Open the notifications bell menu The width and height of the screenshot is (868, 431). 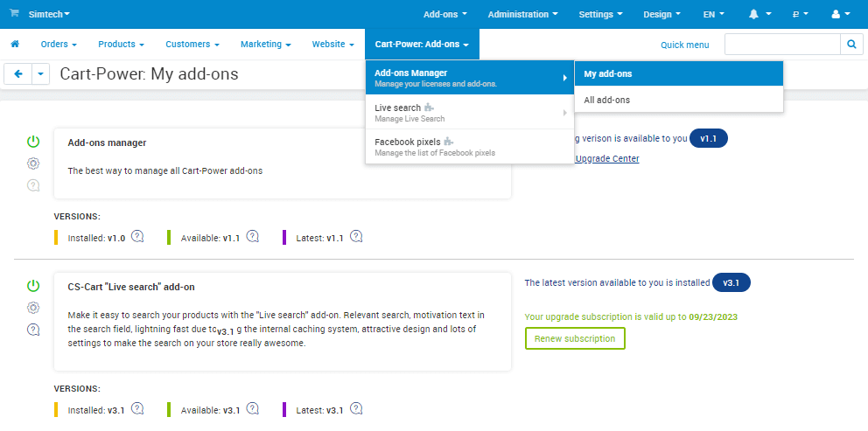pyautogui.click(x=759, y=14)
